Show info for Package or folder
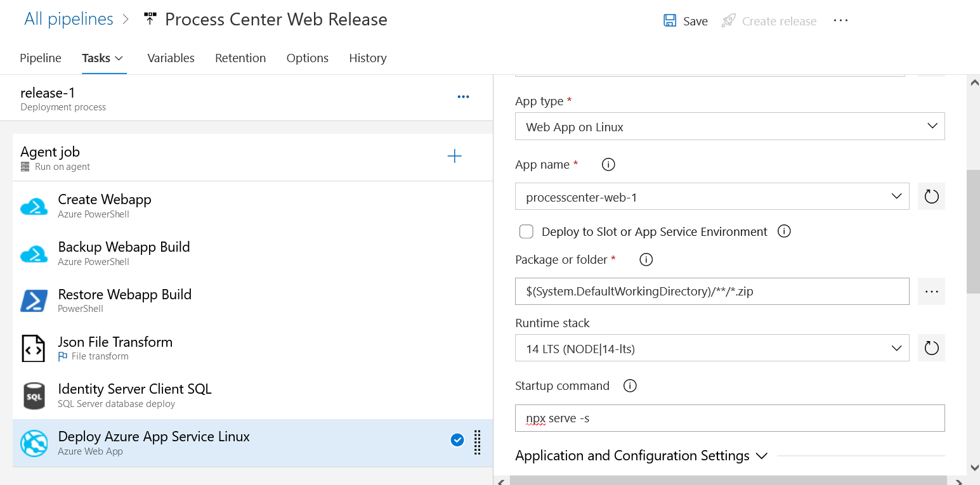980x485 pixels. point(646,259)
